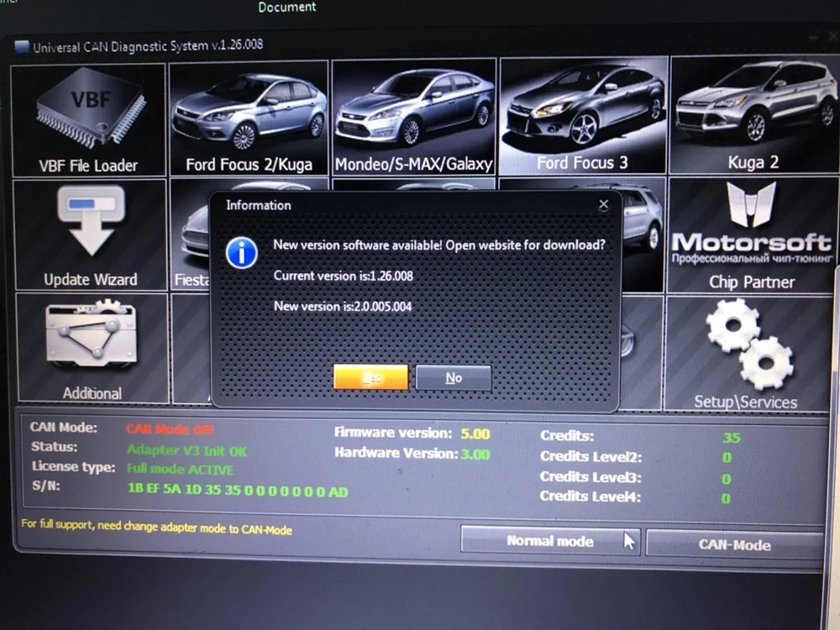Open the VBF File Loader tile
This screenshot has width=840, height=630.
[88, 120]
